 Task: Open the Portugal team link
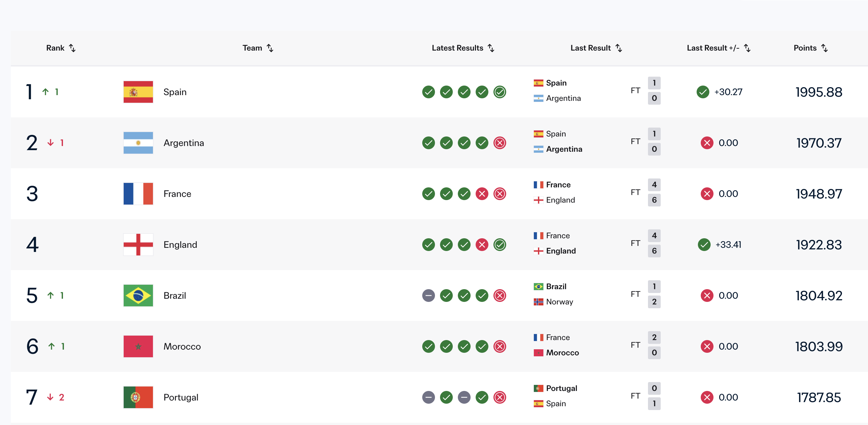coord(181,397)
